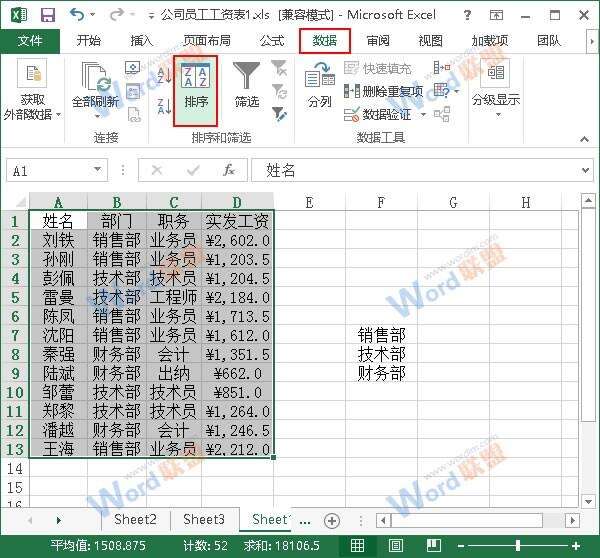Add a new sheet with plus button
Image resolution: width=600 pixels, height=558 pixels.
[332, 521]
